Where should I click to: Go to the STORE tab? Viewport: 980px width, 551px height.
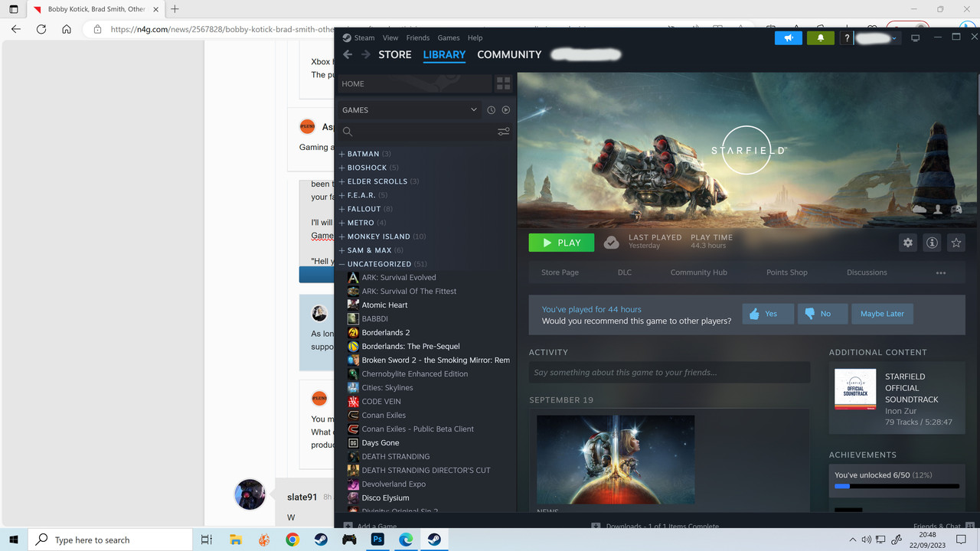click(x=395, y=54)
